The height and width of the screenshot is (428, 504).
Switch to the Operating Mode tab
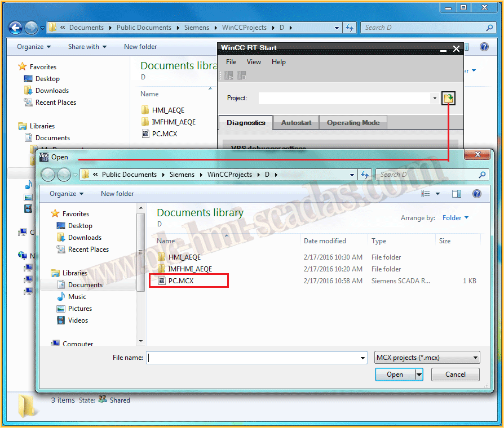(x=353, y=123)
